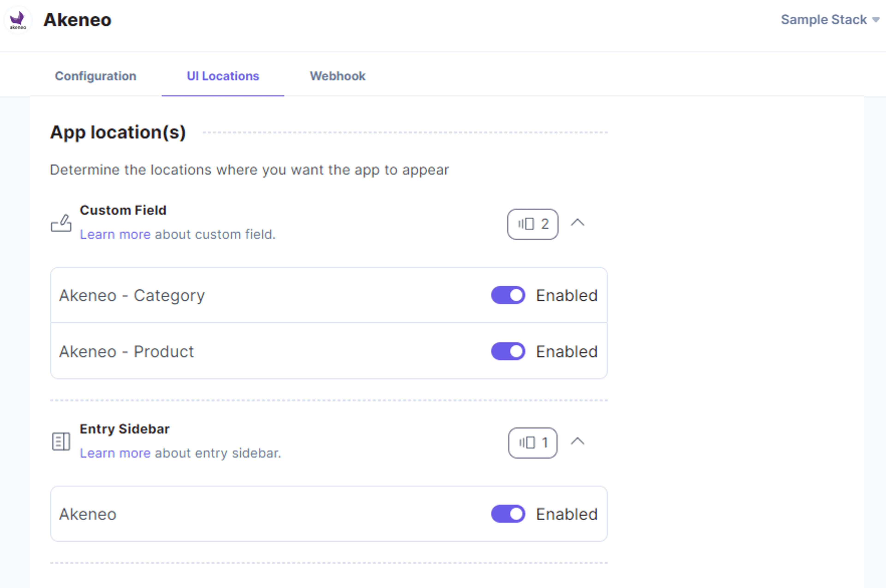
Task: Click the Custom Field pencil icon
Action: click(x=61, y=223)
